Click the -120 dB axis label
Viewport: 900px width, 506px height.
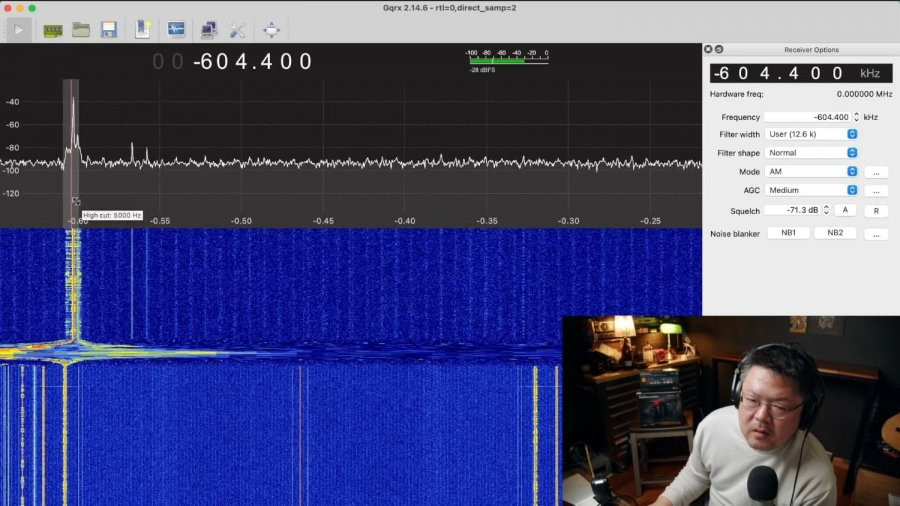(10, 193)
